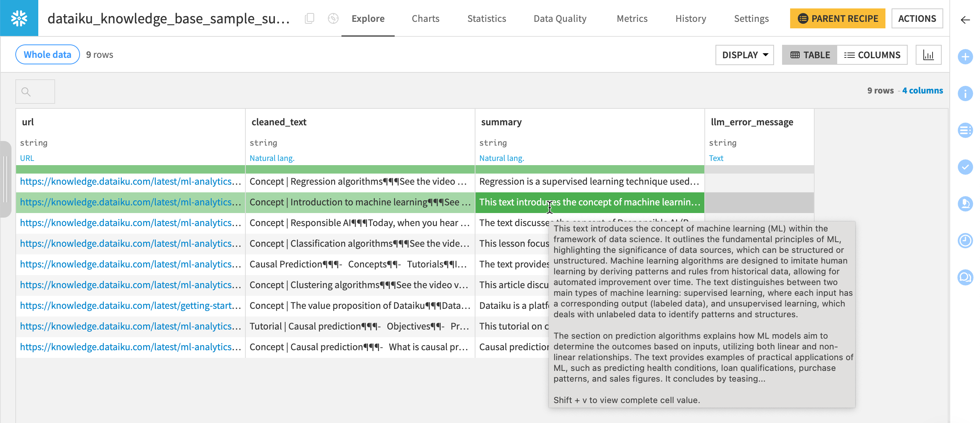
Task: Switch to the Statistics tab
Action: [x=486, y=18]
